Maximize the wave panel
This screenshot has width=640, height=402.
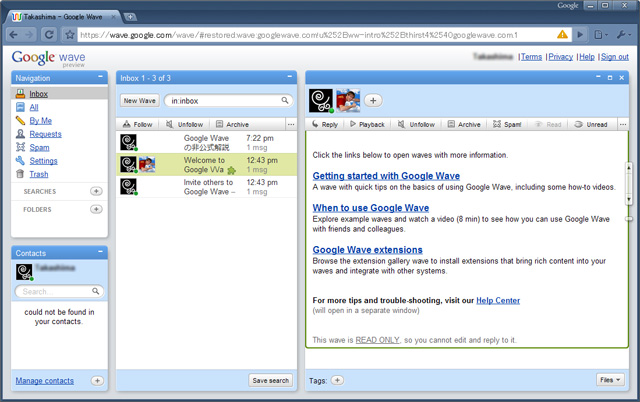tap(610, 77)
